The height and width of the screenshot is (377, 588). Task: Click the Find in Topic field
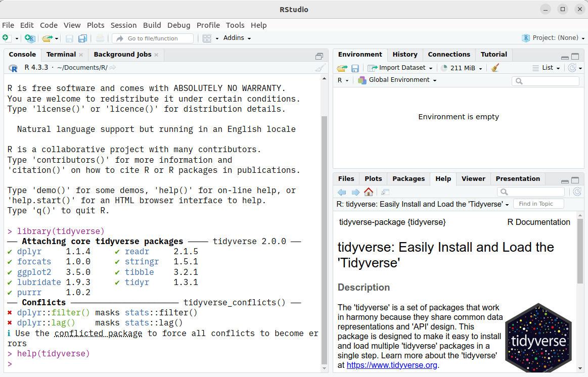tap(539, 204)
